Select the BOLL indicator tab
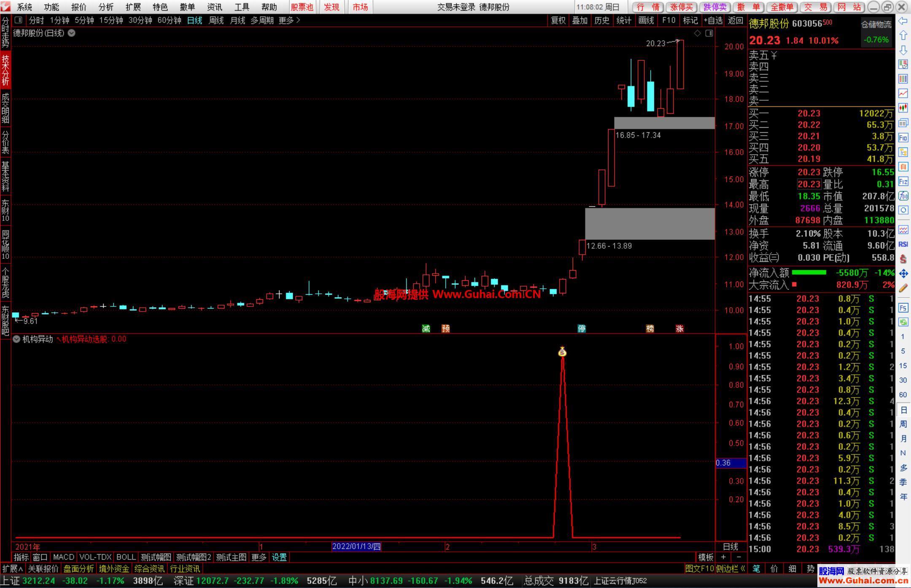 pos(126,557)
